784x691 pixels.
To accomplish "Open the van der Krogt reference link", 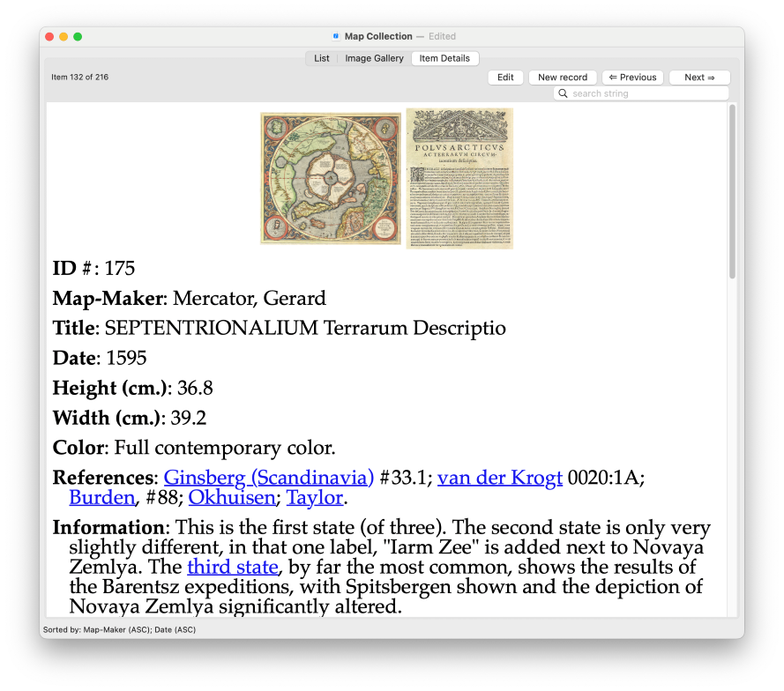I will [x=499, y=478].
